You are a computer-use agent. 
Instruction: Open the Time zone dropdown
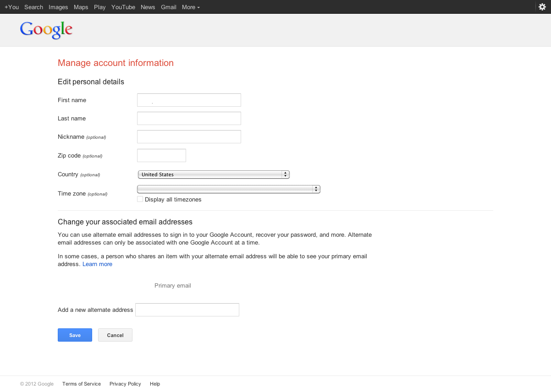click(x=229, y=189)
